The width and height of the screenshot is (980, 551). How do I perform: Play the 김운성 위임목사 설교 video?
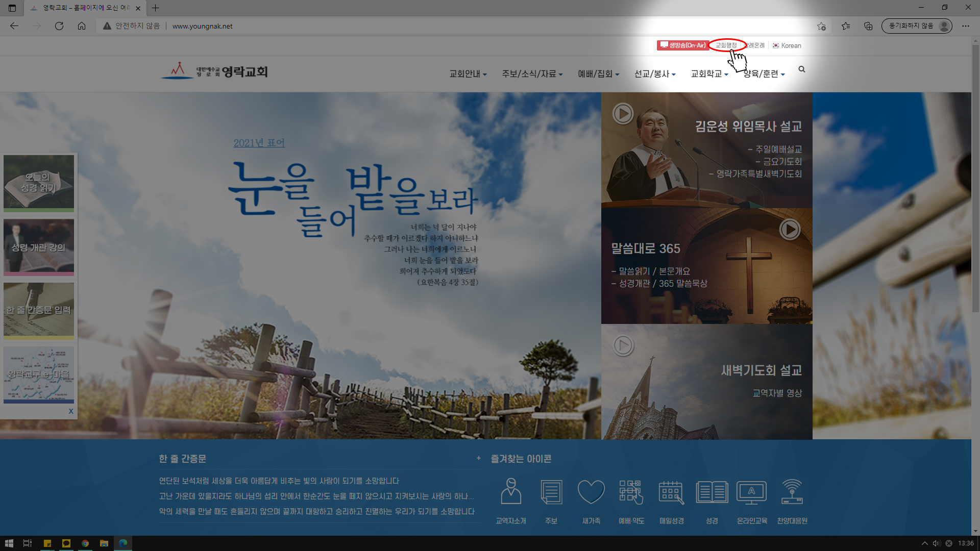[623, 113]
